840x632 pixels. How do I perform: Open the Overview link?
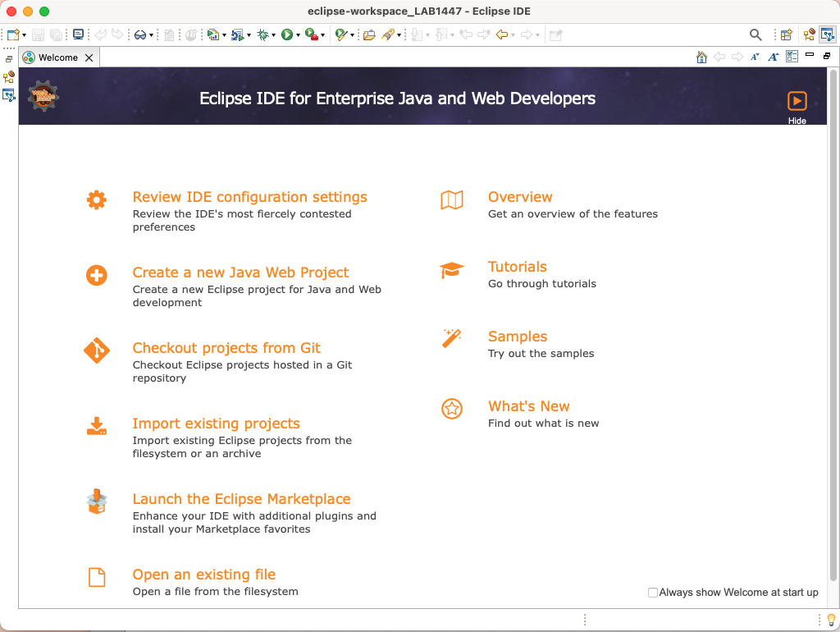point(519,197)
